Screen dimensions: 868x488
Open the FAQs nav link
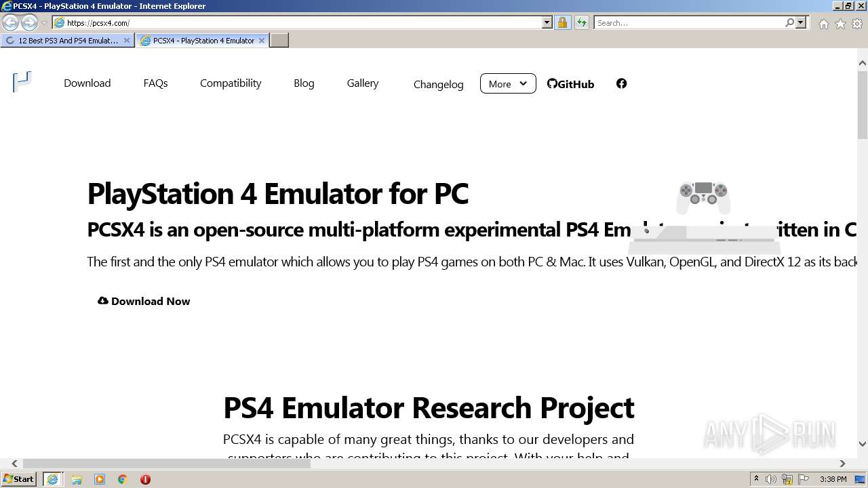155,83
